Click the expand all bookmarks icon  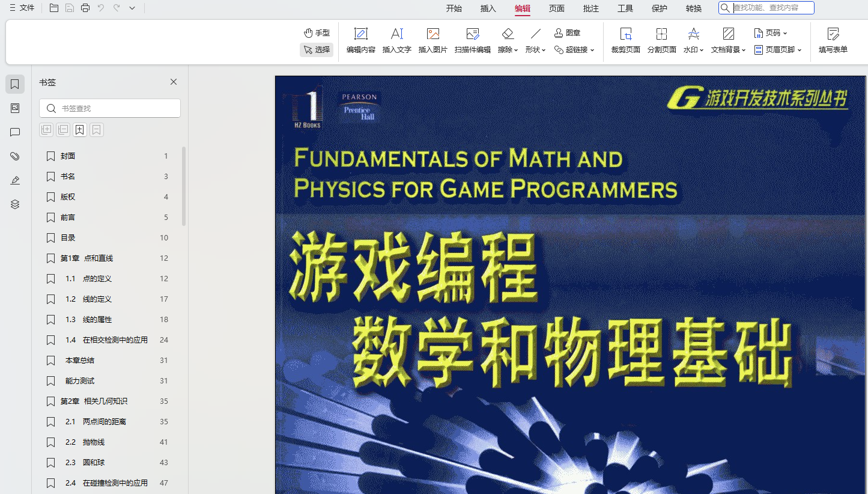(46, 130)
